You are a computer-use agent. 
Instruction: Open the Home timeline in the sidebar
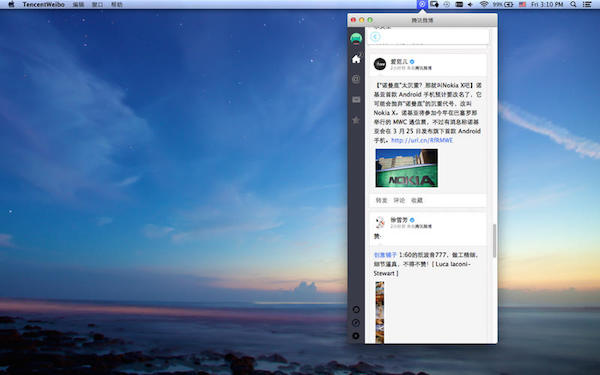[x=356, y=59]
